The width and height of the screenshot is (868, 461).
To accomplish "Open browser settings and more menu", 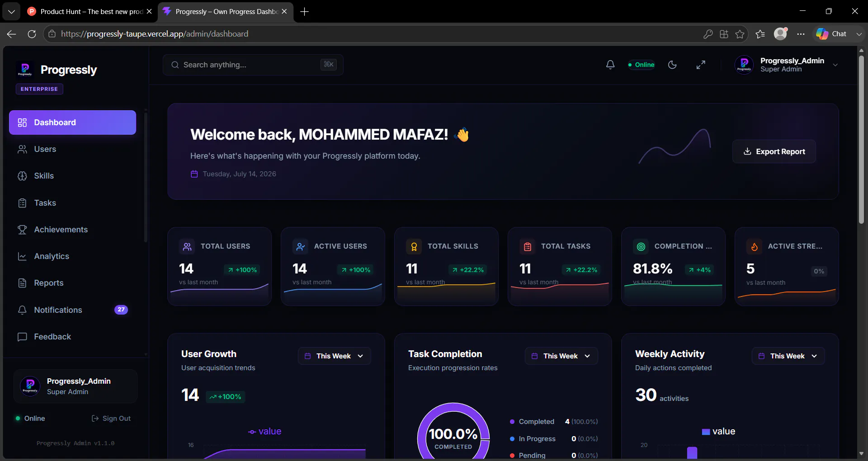I will (x=801, y=34).
